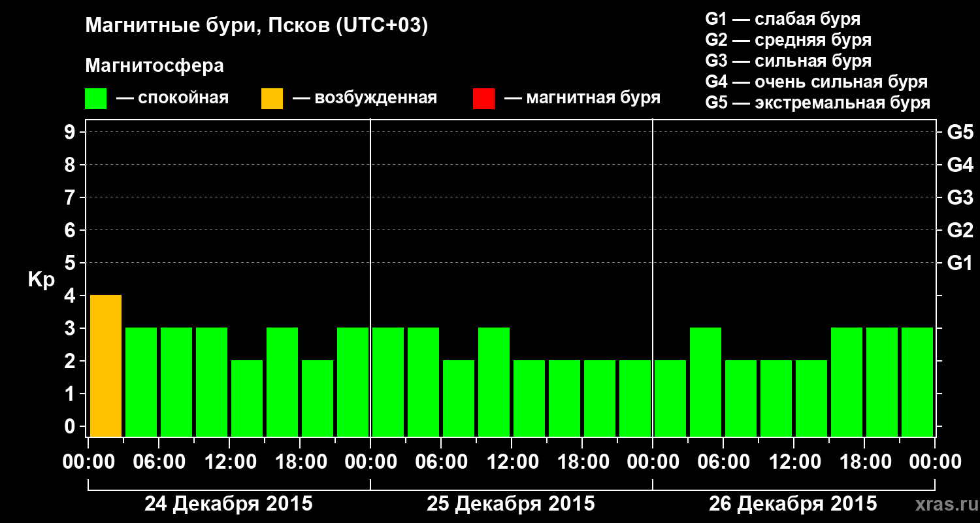Screen dimensions: 980x523
Task: Click 'G2 — средняя буря' description
Action: (x=788, y=40)
